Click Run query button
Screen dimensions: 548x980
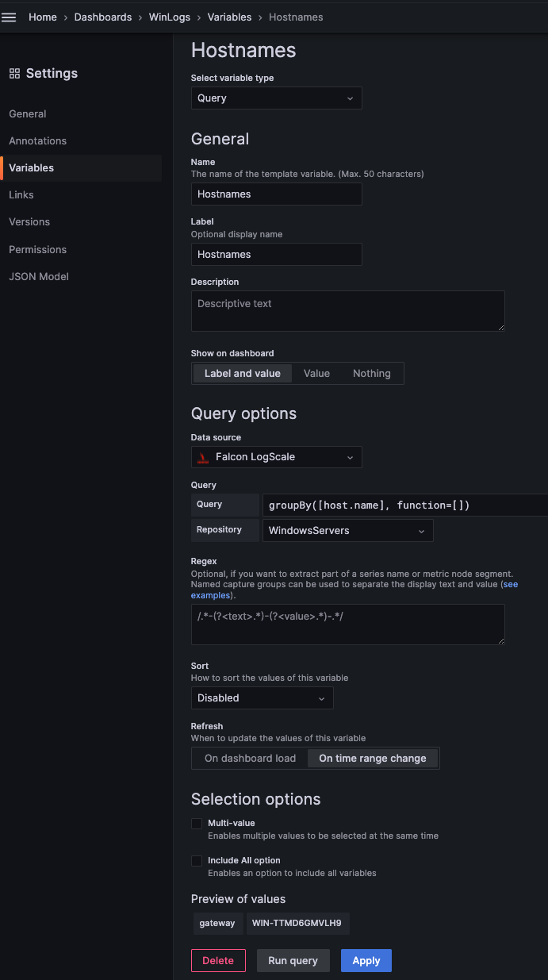coord(293,961)
